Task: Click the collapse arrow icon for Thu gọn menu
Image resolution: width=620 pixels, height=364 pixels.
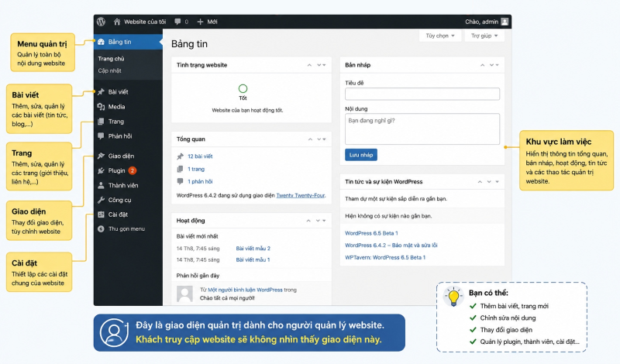Action: click(x=102, y=228)
